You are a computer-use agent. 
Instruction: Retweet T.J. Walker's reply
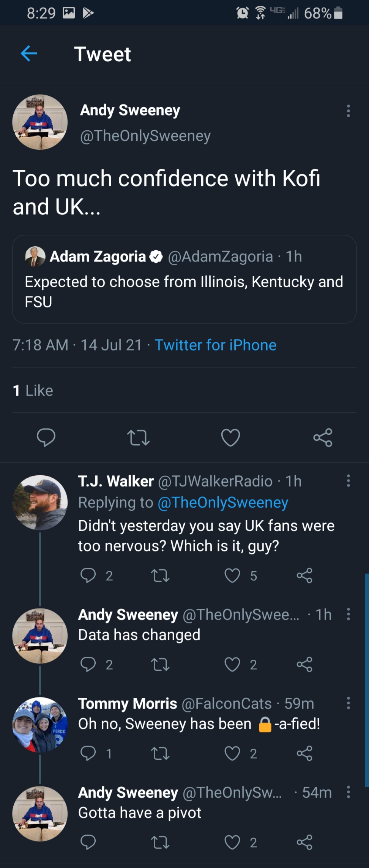(x=160, y=576)
